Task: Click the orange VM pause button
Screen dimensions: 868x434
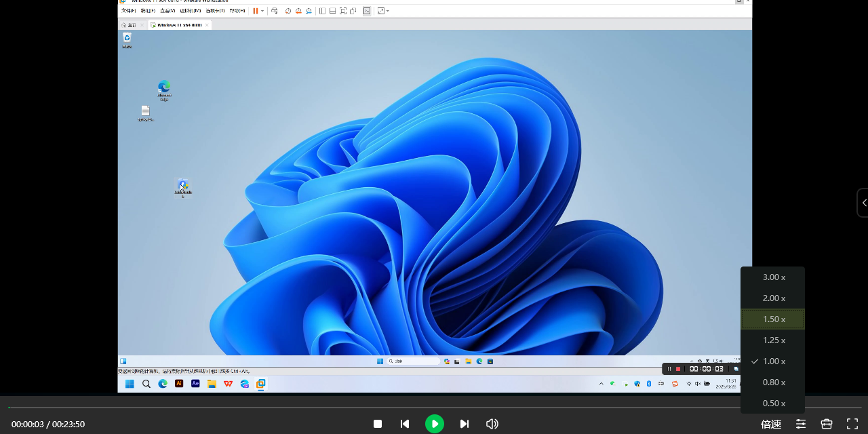Action: [256, 11]
